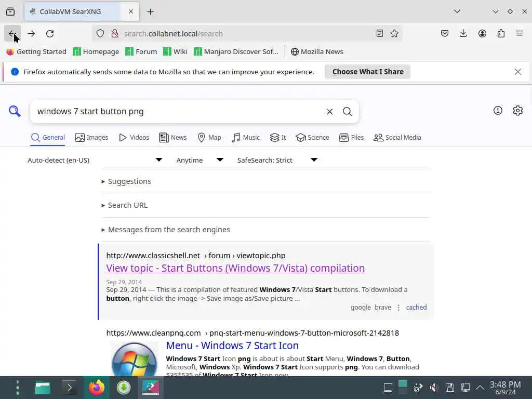Click the Windows 7 orb thumbnail
Viewport: 532px width, 399px height.
(135, 360)
